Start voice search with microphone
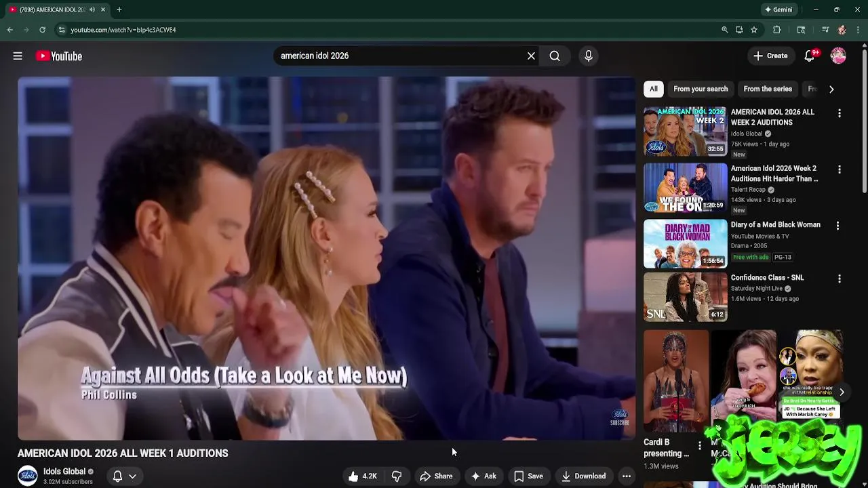The height and width of the screenshot is (488, 868). [x=589, y=56]
